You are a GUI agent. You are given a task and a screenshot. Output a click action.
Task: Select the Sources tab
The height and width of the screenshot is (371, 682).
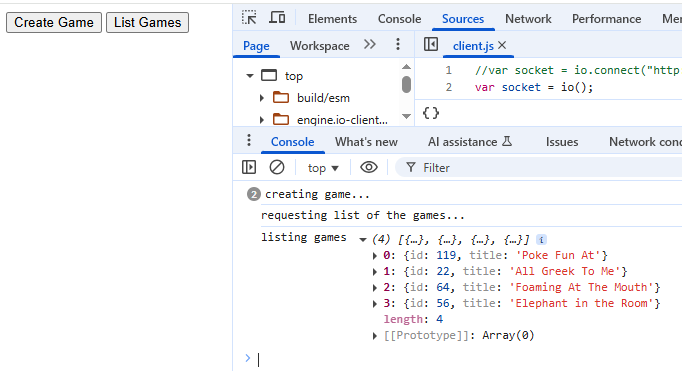pyautogui.click(x=463, y=19)
